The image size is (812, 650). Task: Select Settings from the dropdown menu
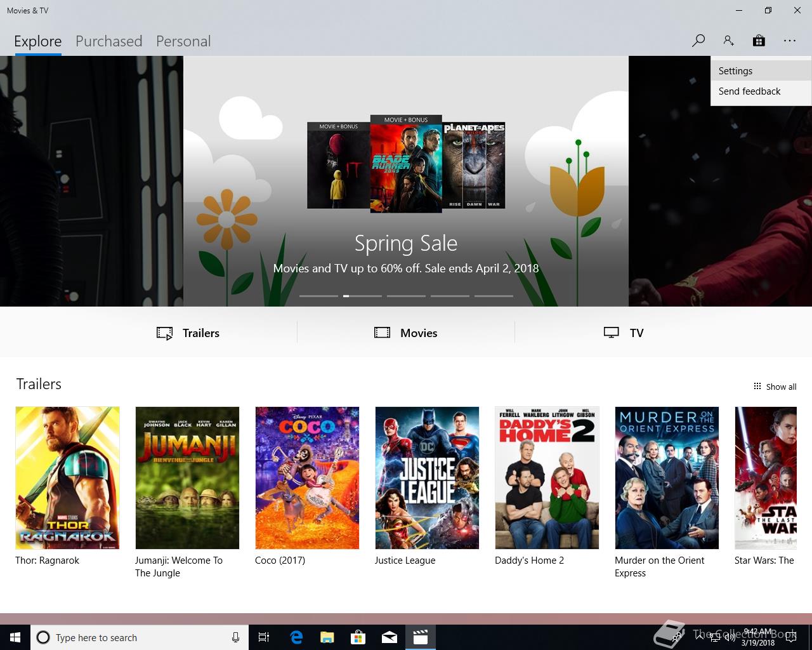click(x=761, y=71)
